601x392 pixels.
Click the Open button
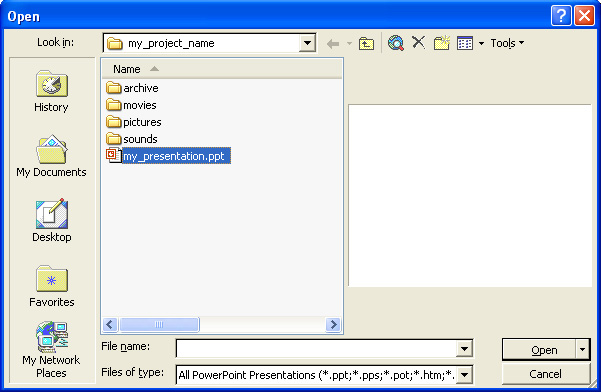pyautogui.click(x=539, y=349)
